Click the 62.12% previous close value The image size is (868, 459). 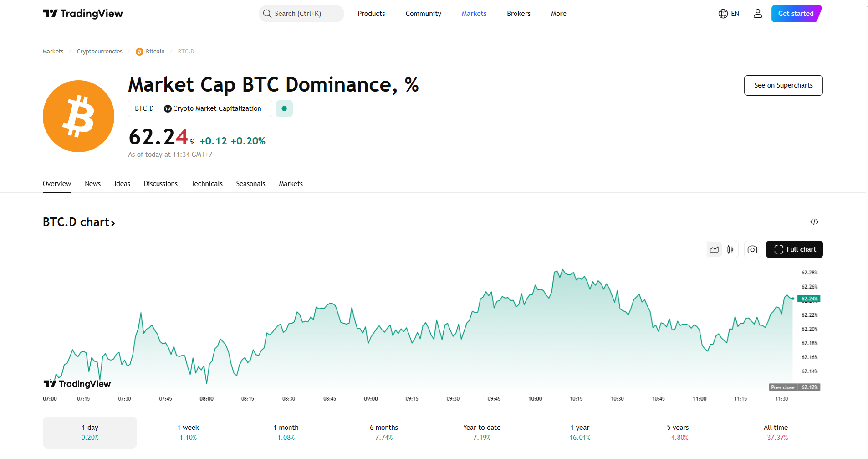pos(809,387)
